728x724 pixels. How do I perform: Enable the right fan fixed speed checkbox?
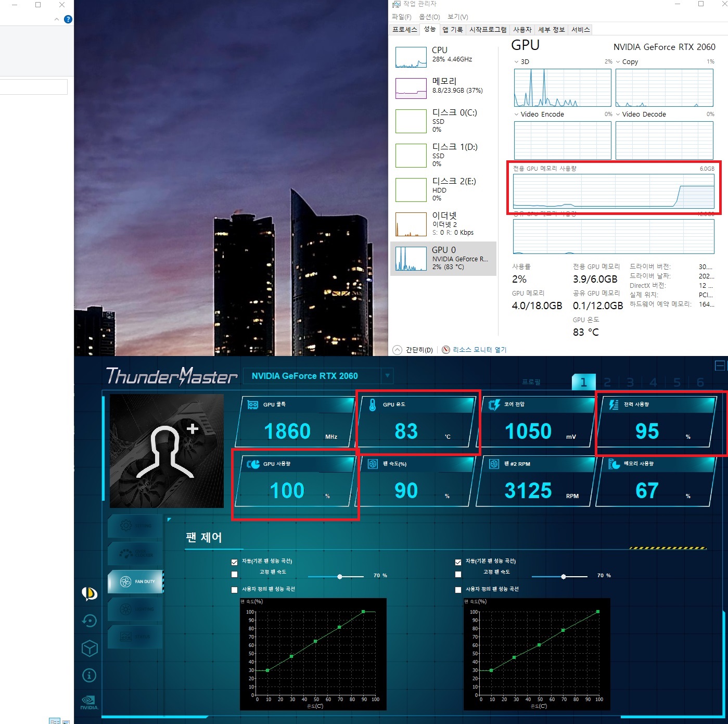tap(458, 575)
